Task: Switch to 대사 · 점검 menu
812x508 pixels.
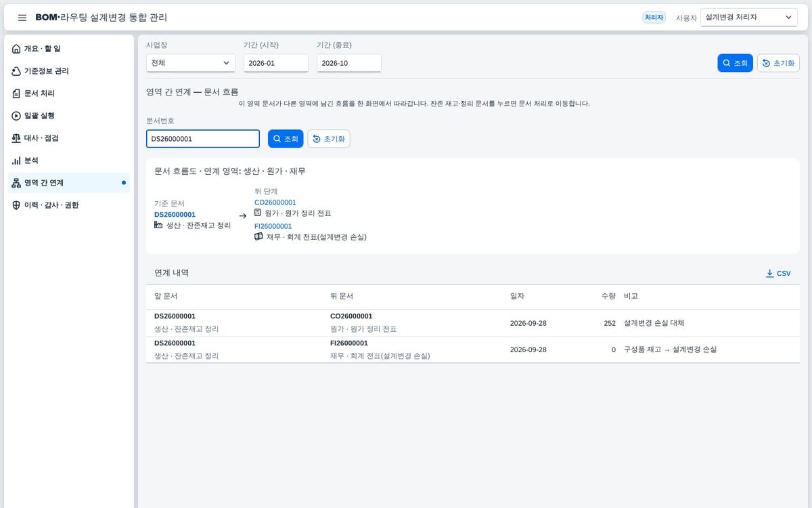Action: [69, 138]
